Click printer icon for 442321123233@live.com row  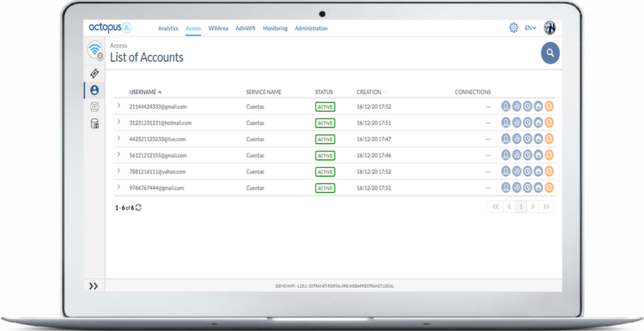tap(538, 139)
